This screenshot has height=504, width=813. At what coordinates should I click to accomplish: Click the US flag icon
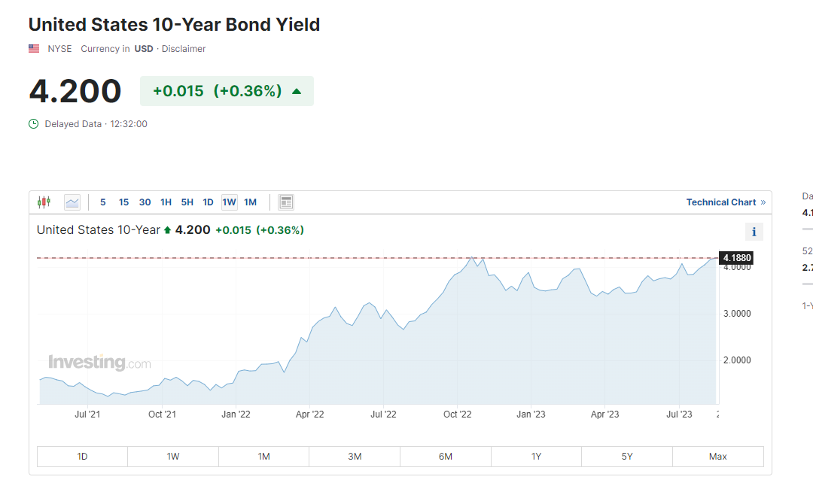34,49
